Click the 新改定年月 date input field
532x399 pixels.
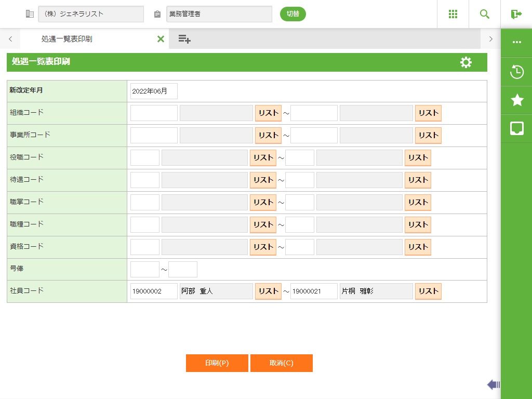pos(154,91)
